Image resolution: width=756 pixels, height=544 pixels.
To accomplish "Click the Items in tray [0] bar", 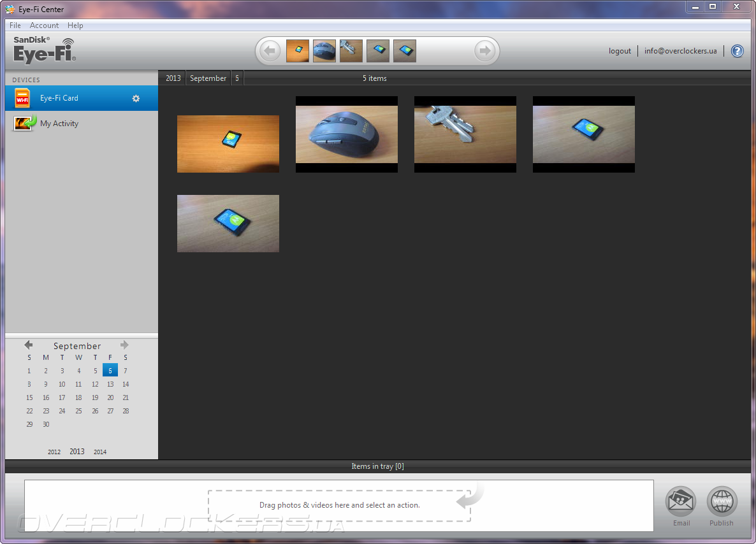I will [377, 466].
